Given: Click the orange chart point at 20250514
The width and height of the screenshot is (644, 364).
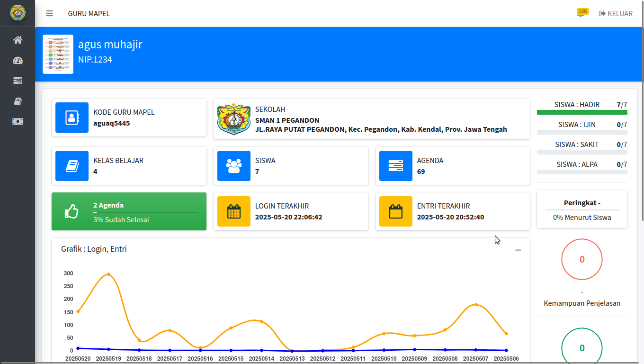Looking at the screenshot, I should pyautogui.click(x=261, y=322).
